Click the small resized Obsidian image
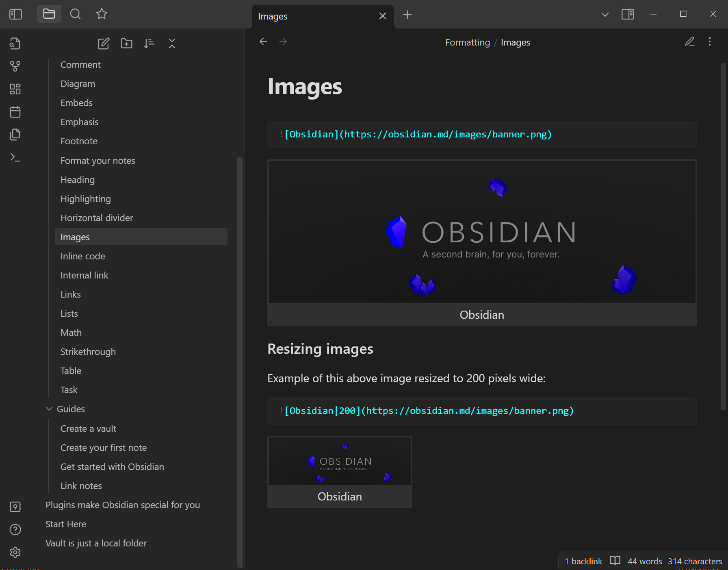The height and width of the screenshot is (570, 728). point(340,461)
